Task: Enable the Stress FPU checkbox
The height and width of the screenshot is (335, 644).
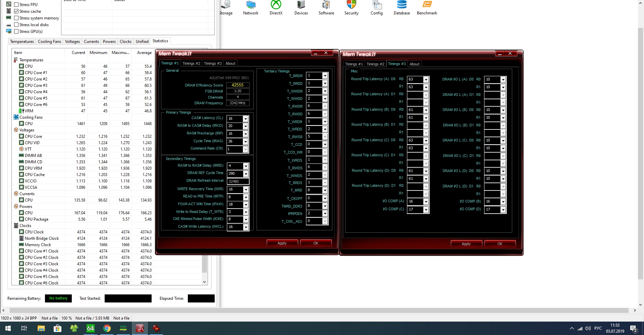Action: click(x=16, y=4)
